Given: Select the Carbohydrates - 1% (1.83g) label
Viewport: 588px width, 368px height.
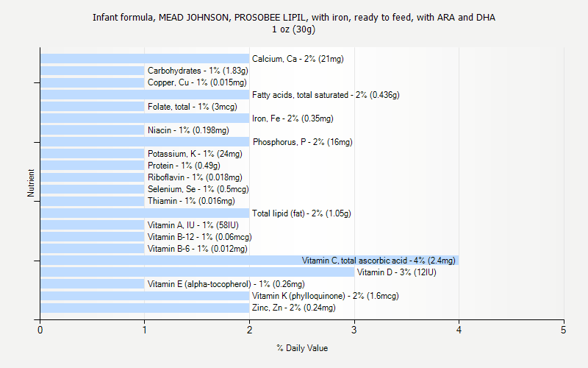Looking at the screenshot, I should click(x=198, y=71).
